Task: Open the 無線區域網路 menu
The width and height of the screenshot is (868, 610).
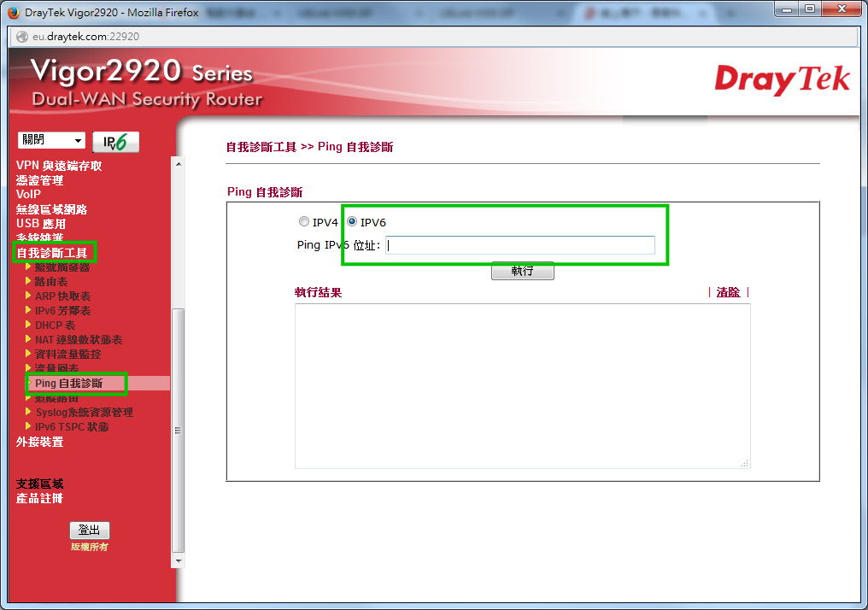Action: tap(51, 209)
